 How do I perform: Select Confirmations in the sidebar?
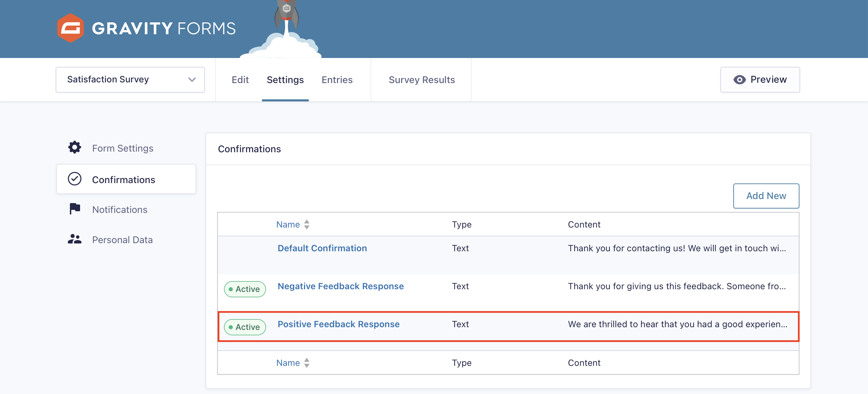126,179
